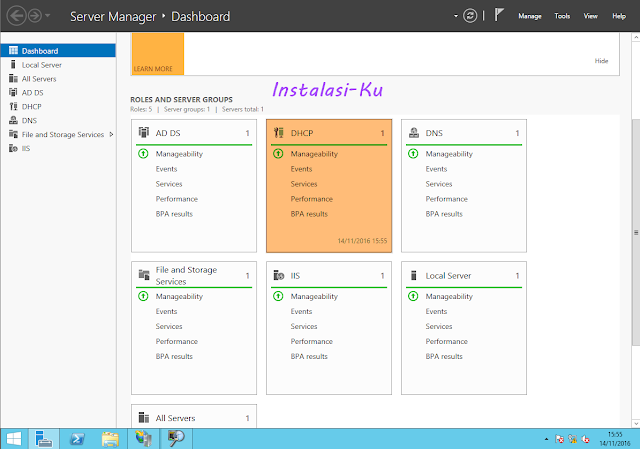Open Events in the AD DS tile

coord(166,169)
